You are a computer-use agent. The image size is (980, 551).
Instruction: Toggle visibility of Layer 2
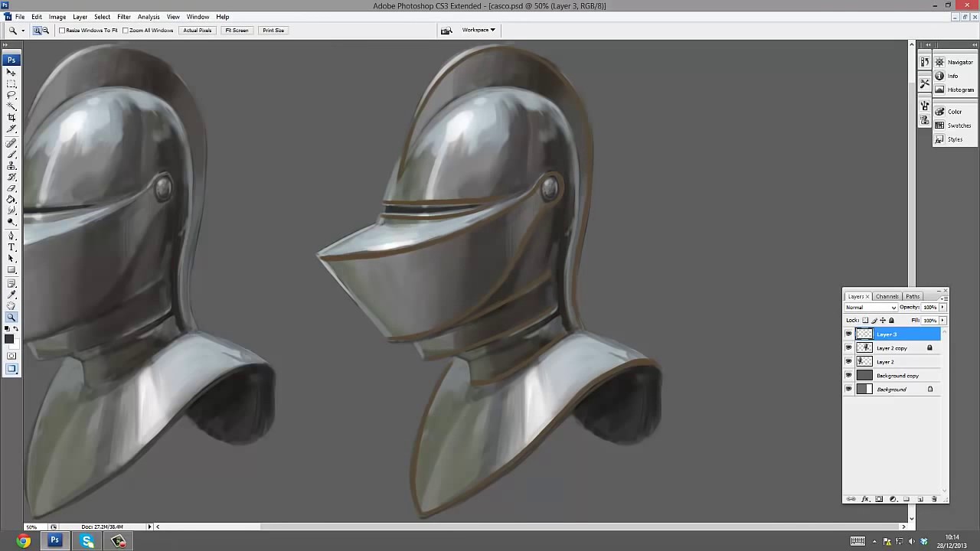(x=848, y=361)
